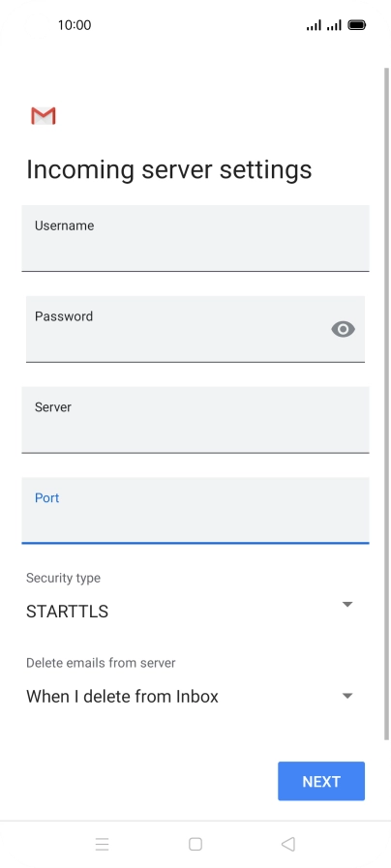Expand the Security type dropdown arrow

tap(347, 605)
